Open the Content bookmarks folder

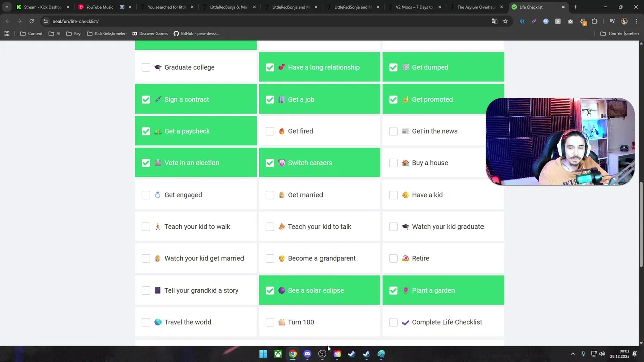31,34
